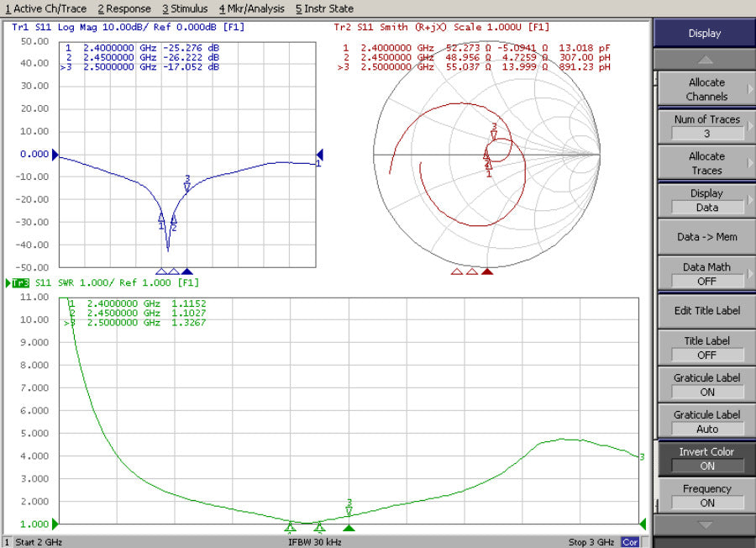
Task: Select Tr1 S11 Log Mag trace title
Action: click(x=128, y=27)
